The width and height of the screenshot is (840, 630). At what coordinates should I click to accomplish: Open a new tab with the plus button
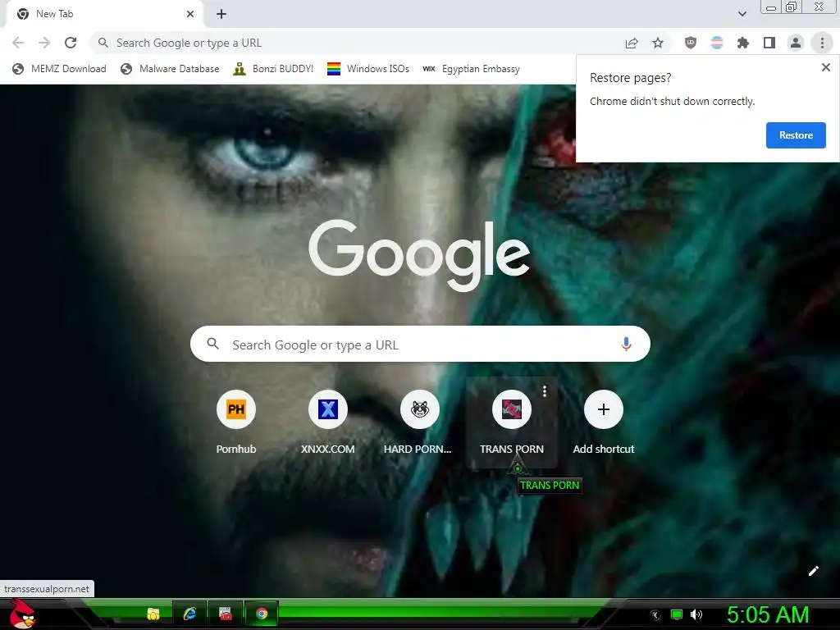(221, 14)
